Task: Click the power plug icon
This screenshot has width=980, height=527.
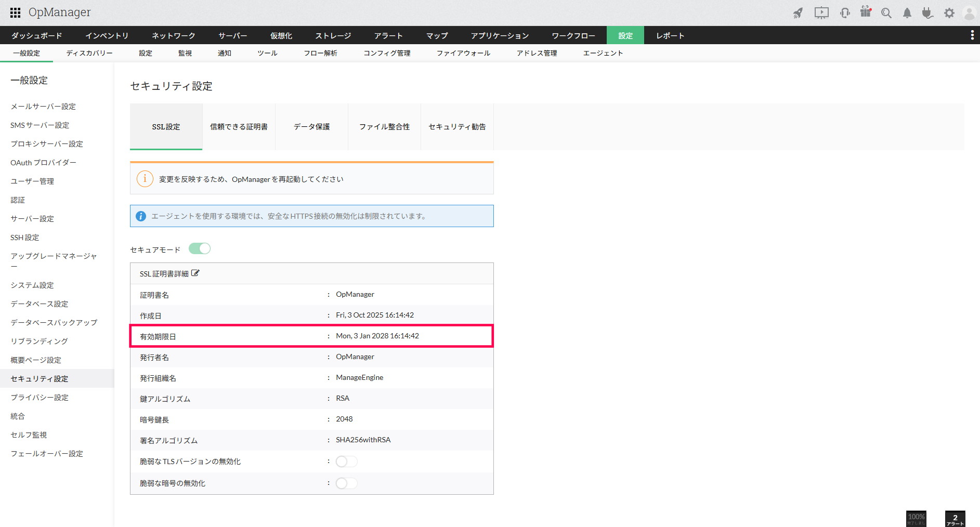Action: pyautogui.click(x=927, y=13)
